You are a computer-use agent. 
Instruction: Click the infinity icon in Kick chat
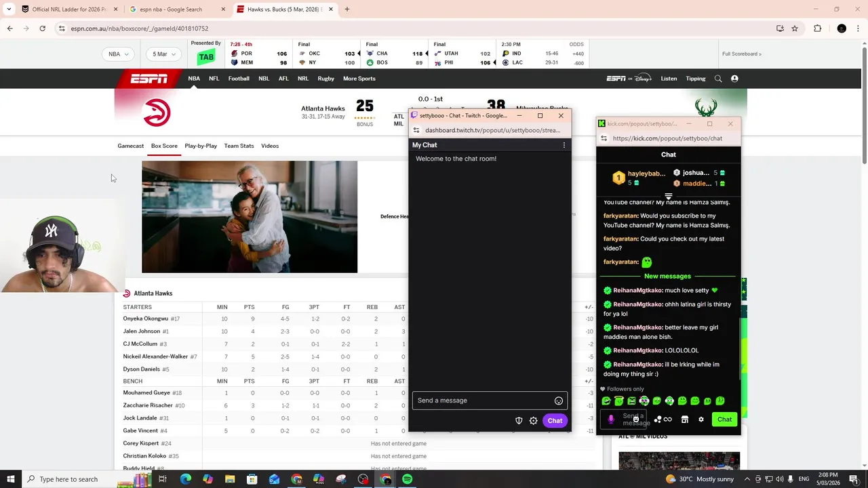tap(668, 420)
